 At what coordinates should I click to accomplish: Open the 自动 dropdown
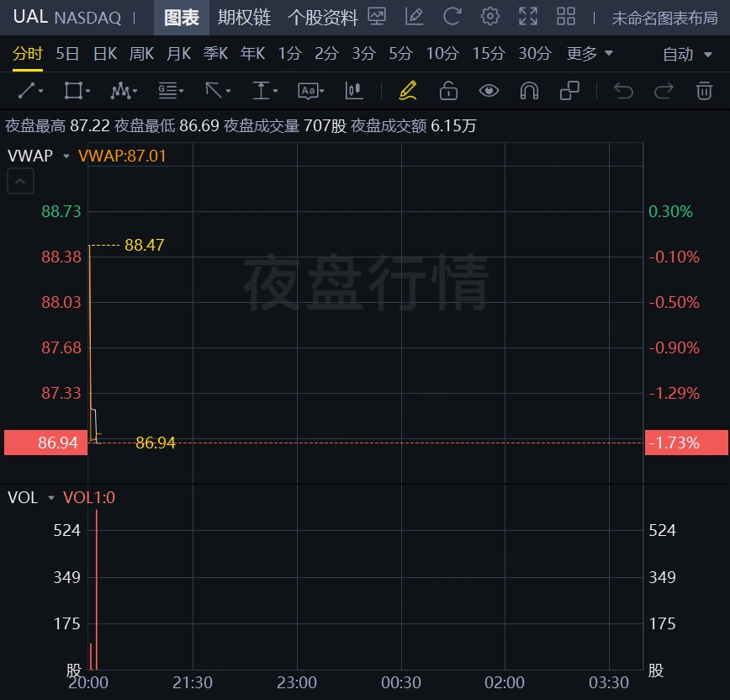click(x=685, y=54)
